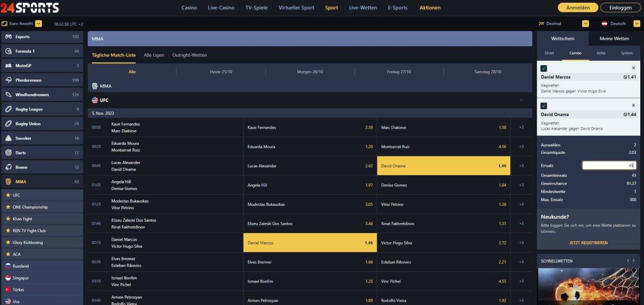Select System bet type tab
This screenshot has height=305, width=644.
pyautogui.click(x=626, y=53)
